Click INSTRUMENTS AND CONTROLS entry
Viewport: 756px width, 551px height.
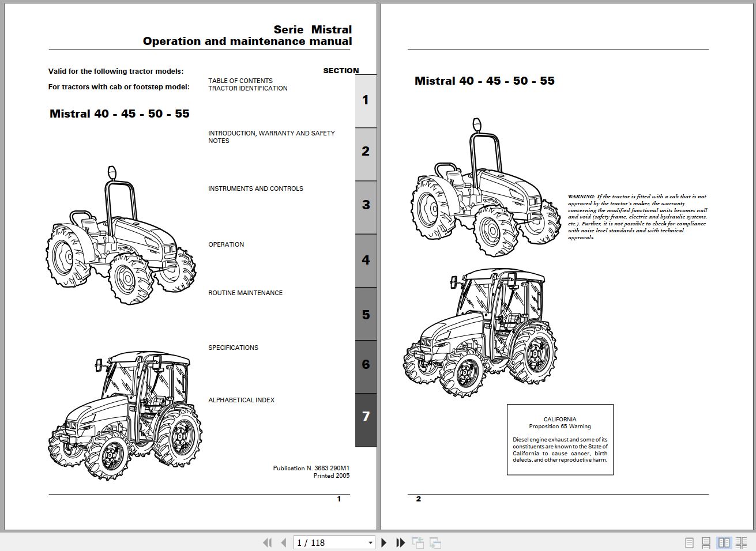pos(255,188)
